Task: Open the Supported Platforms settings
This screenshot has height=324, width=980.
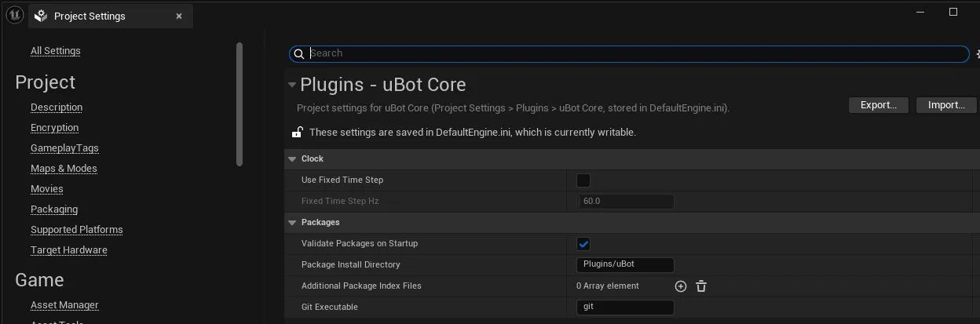Action: 77,230
